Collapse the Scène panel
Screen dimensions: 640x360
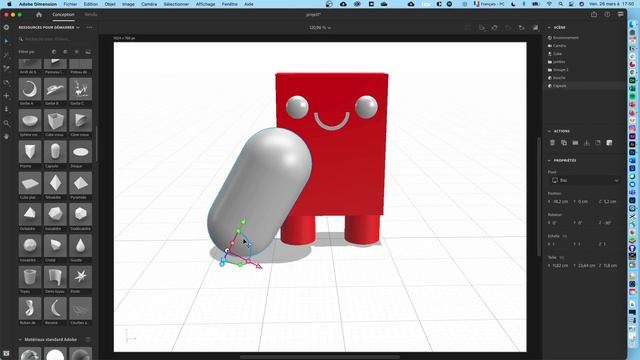pos(549,27)
